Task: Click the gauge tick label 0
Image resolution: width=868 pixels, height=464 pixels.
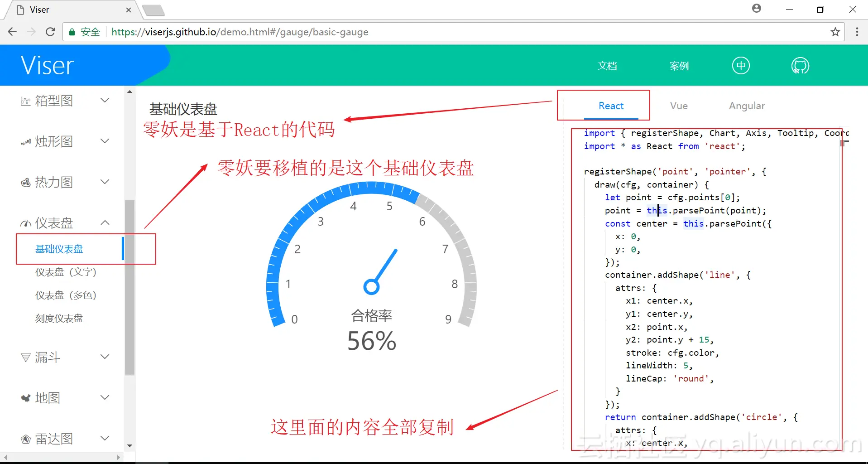Action: coord(294,319)
